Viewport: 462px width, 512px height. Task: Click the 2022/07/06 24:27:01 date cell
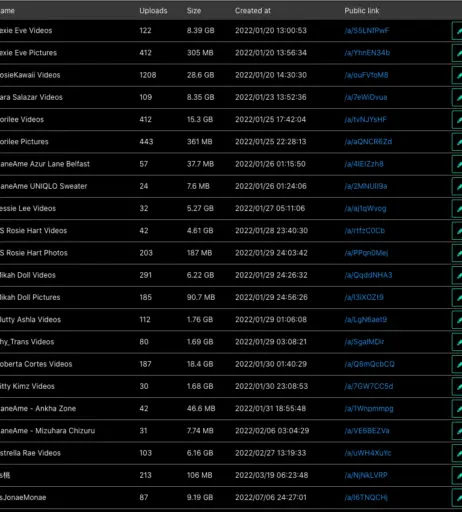click(x=271, y=498)
